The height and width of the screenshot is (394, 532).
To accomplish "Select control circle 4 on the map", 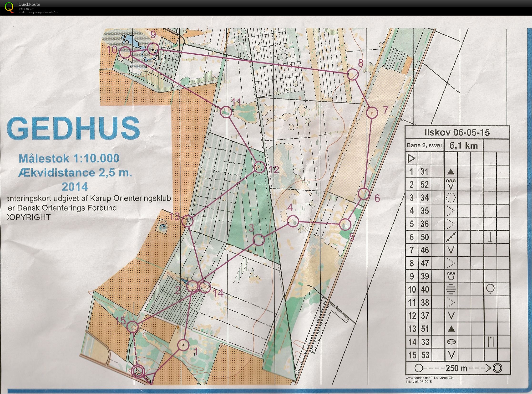I will pyautogui.click(x=293, y=221).
